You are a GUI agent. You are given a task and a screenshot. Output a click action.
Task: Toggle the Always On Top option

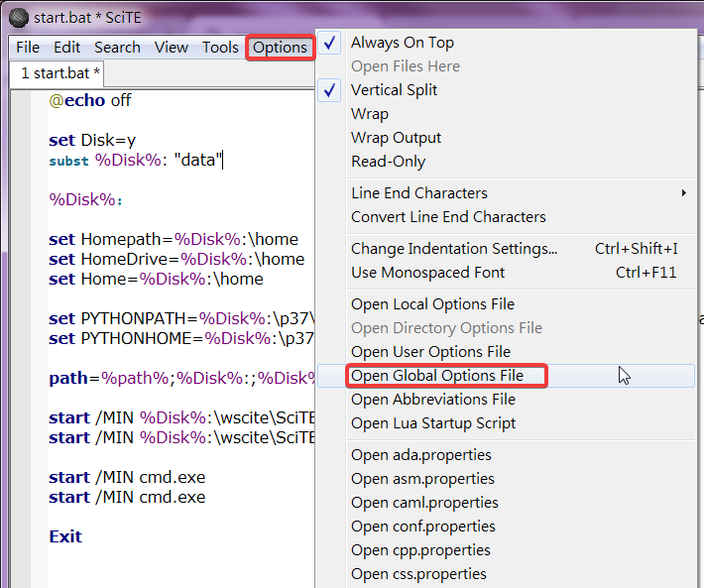click(402, 43)
